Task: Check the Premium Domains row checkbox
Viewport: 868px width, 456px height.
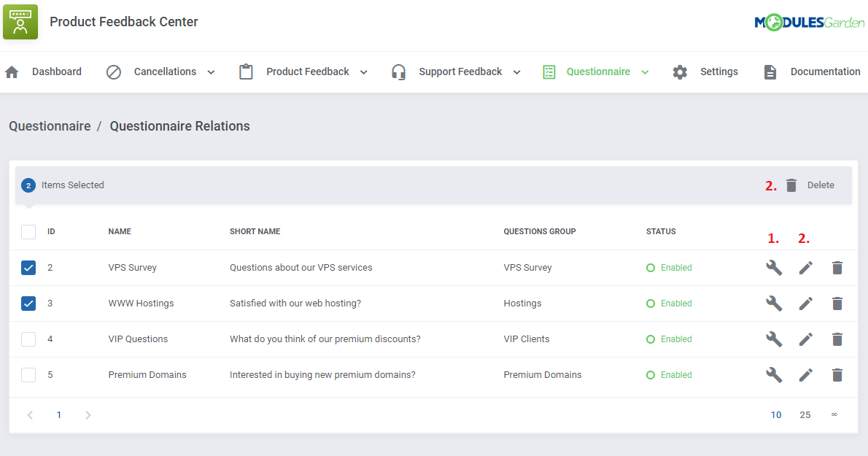Action: 28,375
